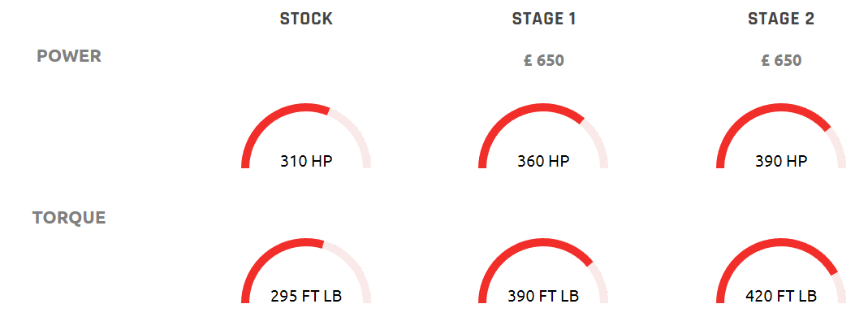
Task: Click the £ 650 price under Stage 1
Action: (x=543, y=60)
